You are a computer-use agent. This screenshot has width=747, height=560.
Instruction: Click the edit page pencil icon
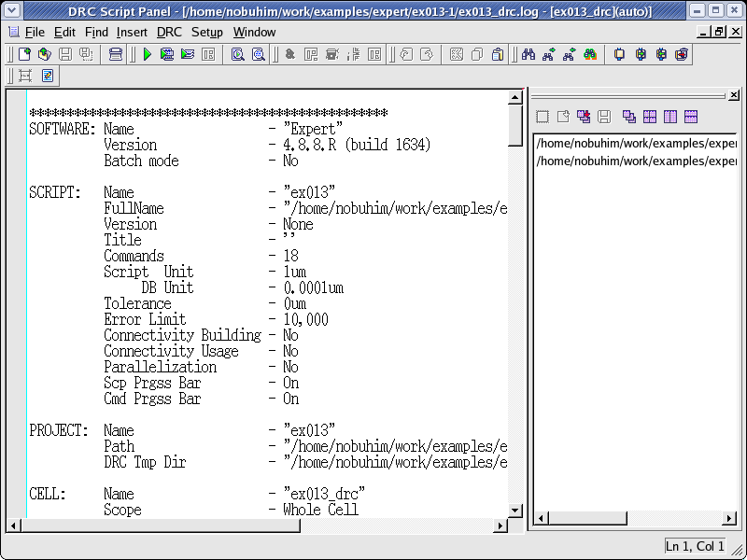click(48, 76)
